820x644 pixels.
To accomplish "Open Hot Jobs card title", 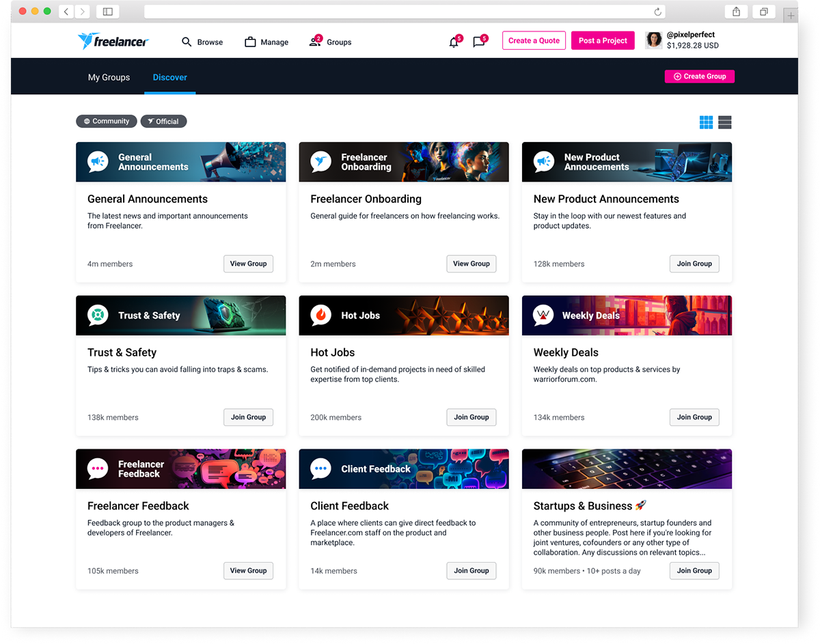I will [x=332, y=352].
